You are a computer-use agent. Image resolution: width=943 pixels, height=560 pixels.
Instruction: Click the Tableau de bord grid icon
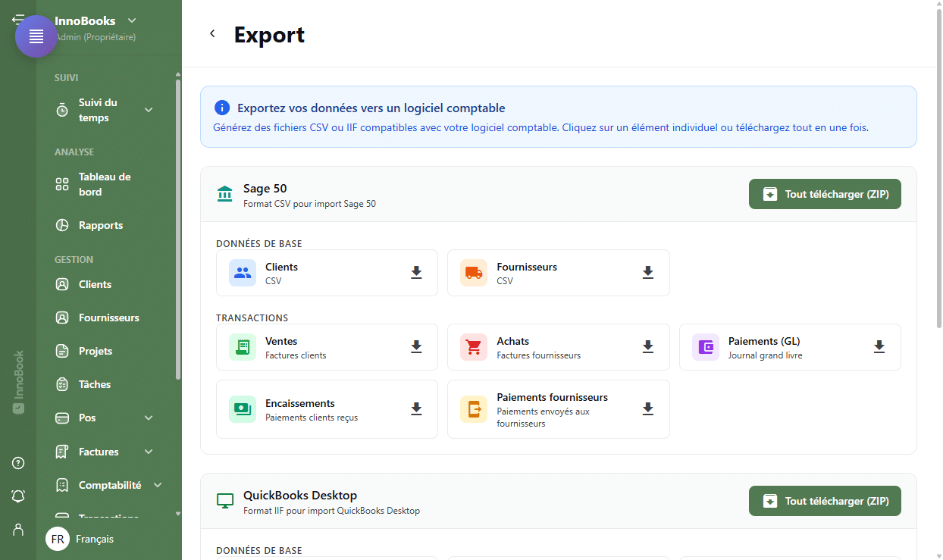pos(62,184)
